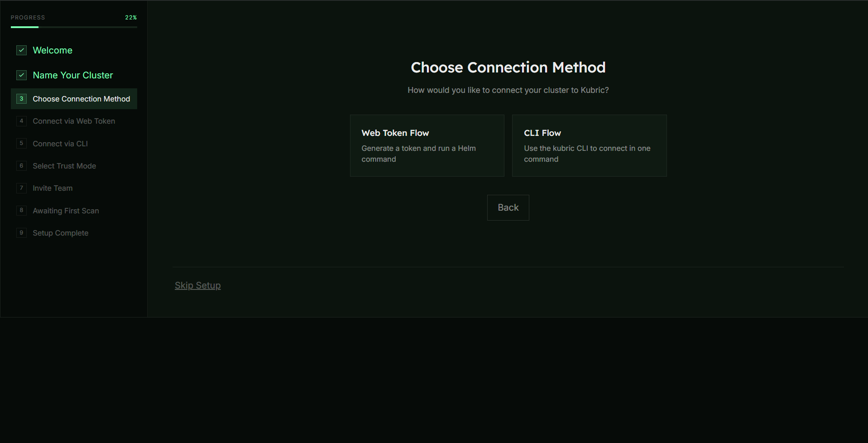
Task: Click the step 7 number badge
Action: 21,188
